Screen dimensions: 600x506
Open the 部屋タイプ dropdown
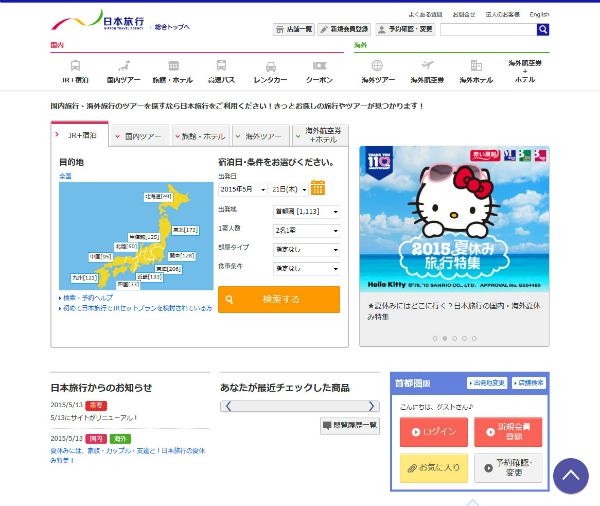click(x=307, y=250)
